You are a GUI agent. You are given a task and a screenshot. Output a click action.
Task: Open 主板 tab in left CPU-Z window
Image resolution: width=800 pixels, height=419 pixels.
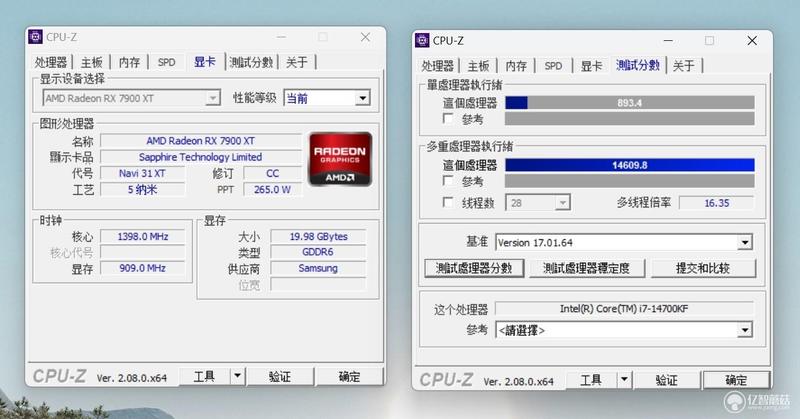point(92,62)
